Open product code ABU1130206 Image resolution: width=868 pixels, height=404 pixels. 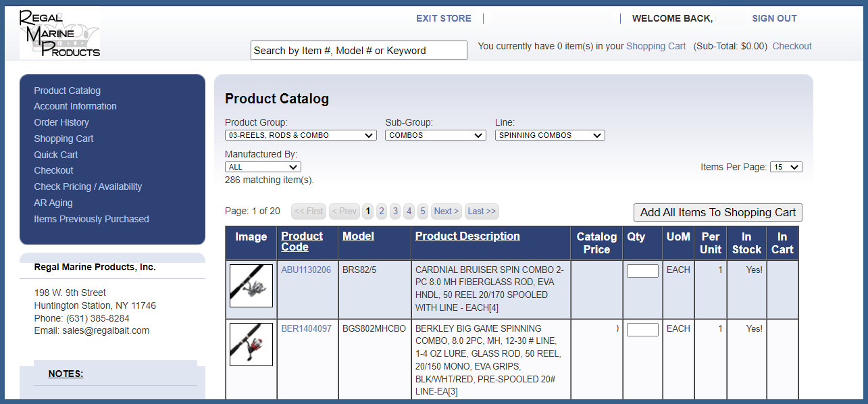[x=306, y=270]
